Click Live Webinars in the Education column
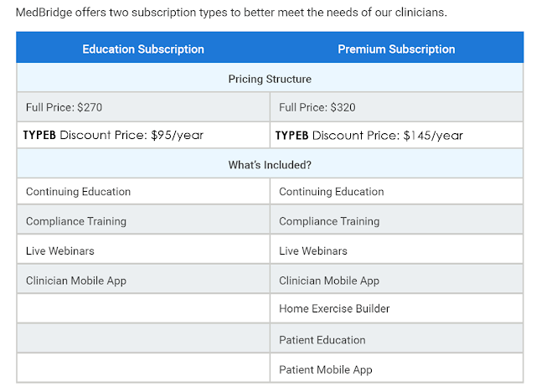The height and width of the screenshot is (392, 536). [x=60, y=250]
